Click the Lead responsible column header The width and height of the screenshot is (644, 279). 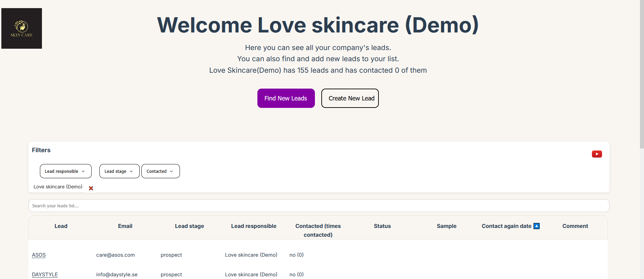click(x=254, y=226)
